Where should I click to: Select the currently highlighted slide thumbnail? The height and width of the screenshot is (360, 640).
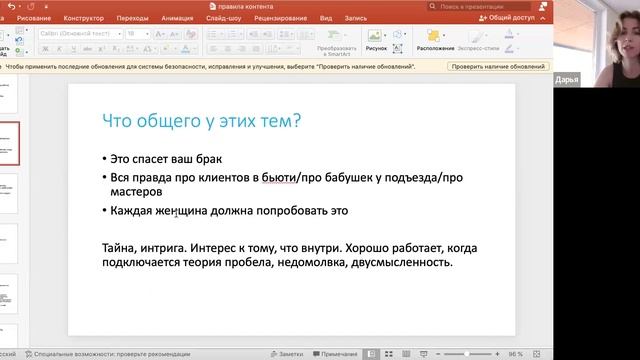9,143
